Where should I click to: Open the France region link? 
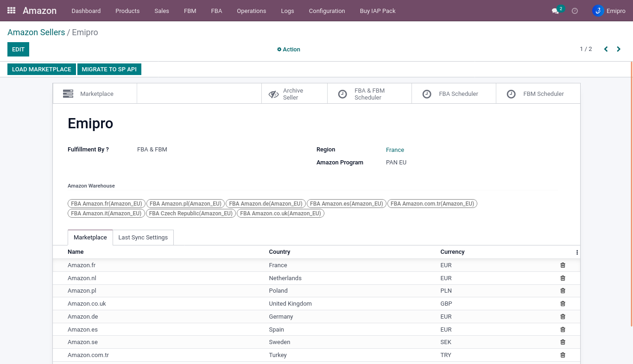[395, 150]
